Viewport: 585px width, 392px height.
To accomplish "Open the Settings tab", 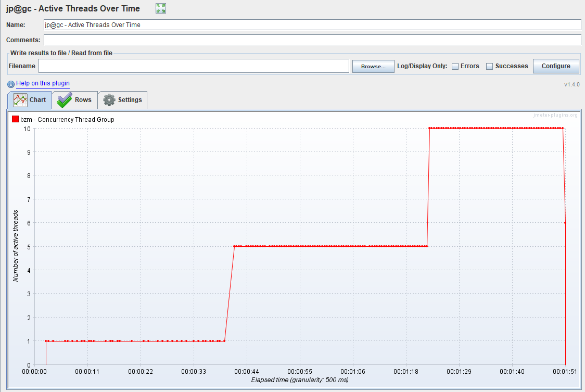I will coord(122,100).
